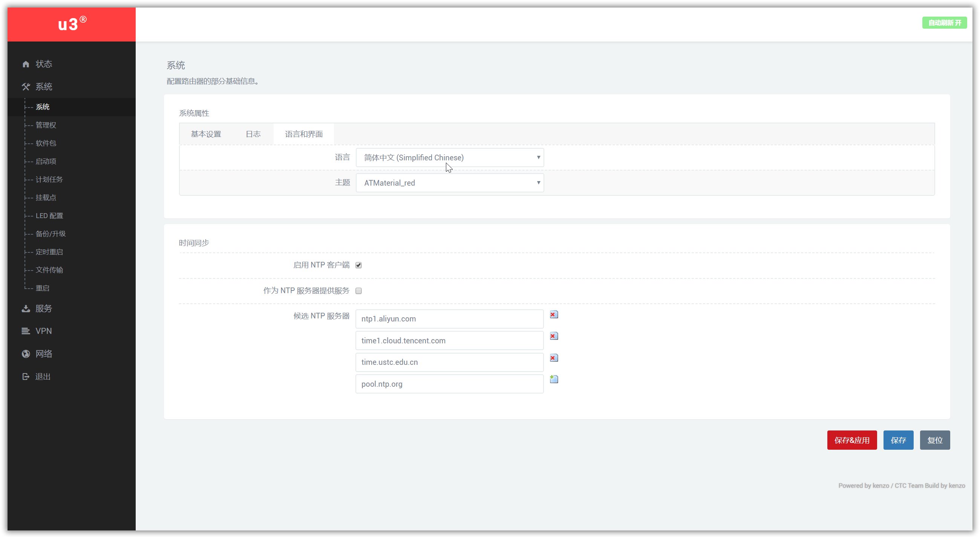Switch to the 基本设置 tab
Screen dimensions: 980x538
pyautogui.click(x=206, y=134)
